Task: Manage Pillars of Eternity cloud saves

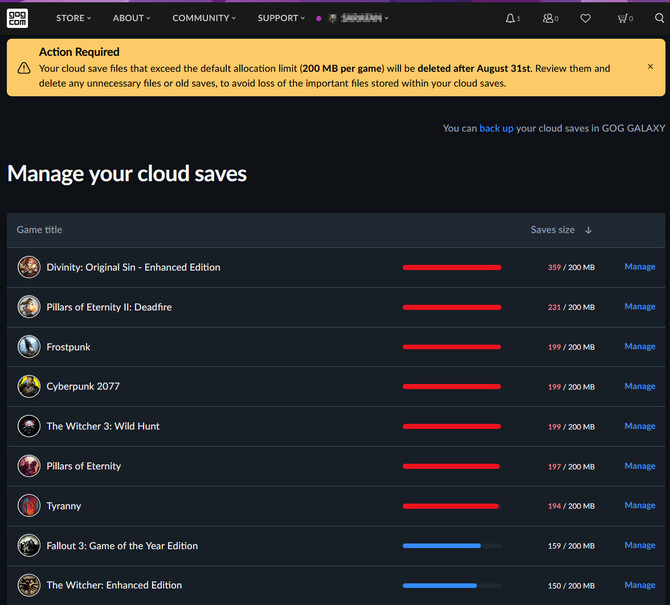Action: pos(640,466)
